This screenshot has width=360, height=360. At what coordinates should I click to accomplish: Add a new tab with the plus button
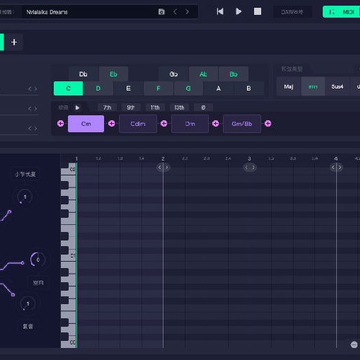14,42
